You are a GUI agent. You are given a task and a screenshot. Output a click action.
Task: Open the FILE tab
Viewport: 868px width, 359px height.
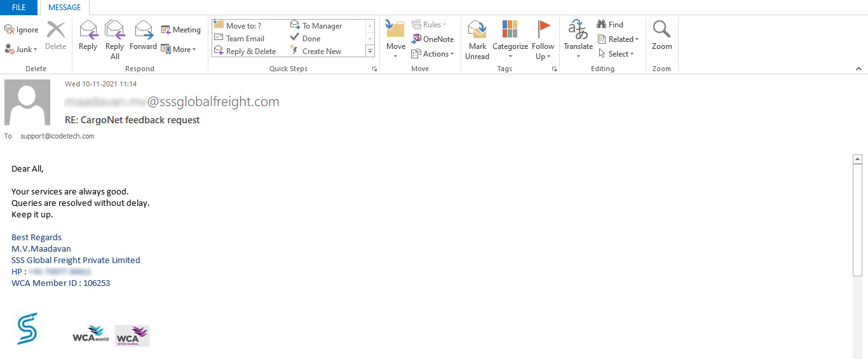click(19, 8)
